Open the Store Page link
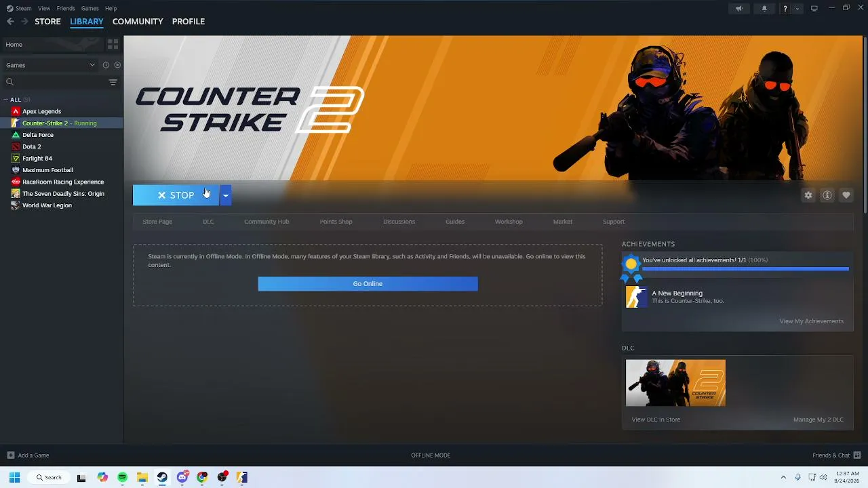 coord(157,222)
